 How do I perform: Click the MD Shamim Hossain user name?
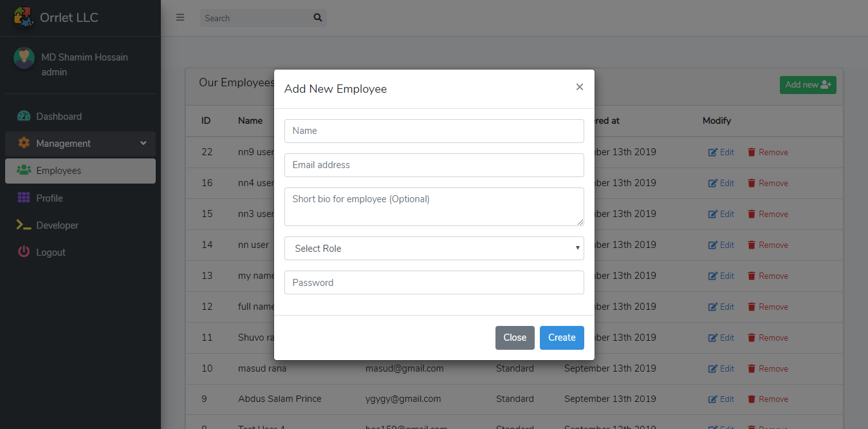[x=85, y=57]
